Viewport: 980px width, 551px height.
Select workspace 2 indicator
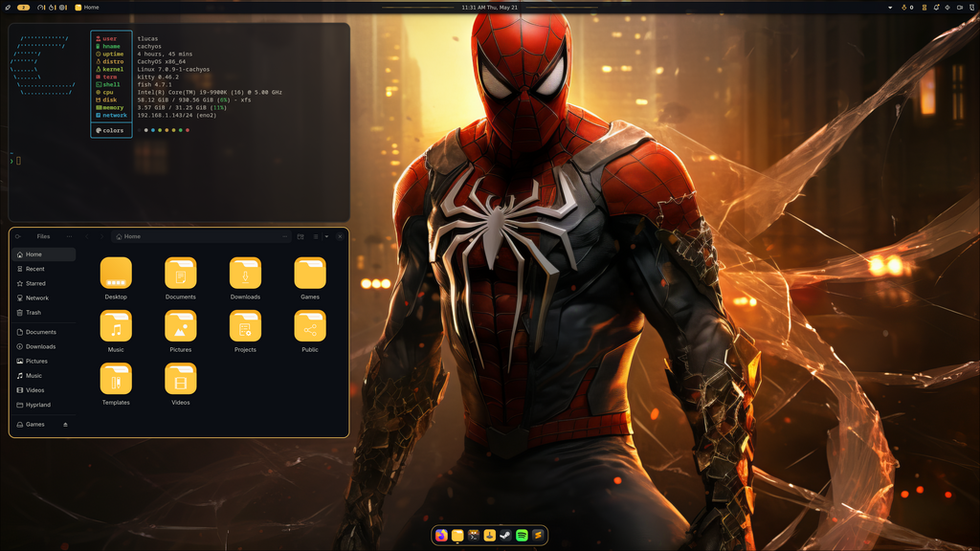coord(24,8)
